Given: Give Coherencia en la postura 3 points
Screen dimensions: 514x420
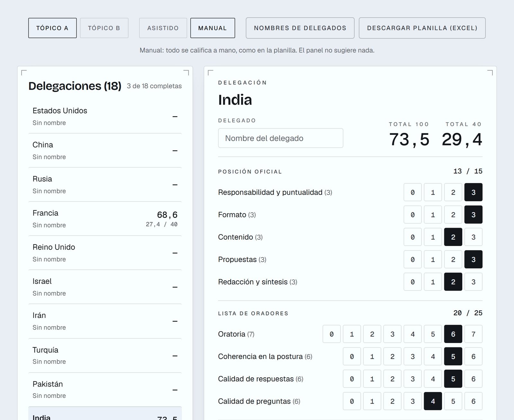Looking at the screenshot, I should (x=412, y=356).
